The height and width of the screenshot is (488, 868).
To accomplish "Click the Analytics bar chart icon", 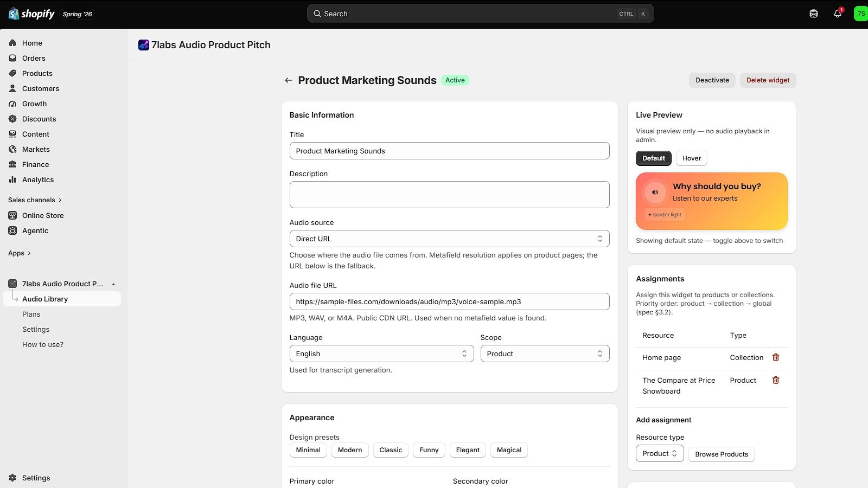I will pos(12,179).
